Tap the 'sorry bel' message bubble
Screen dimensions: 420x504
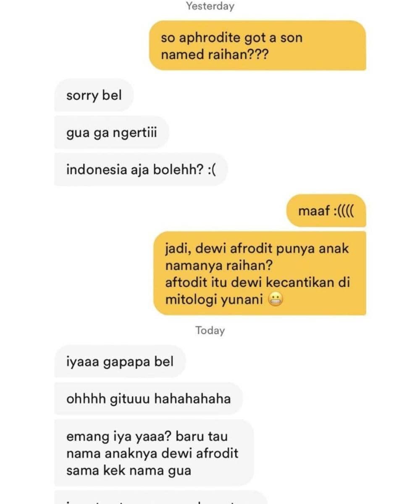click(x=94, y=95)
